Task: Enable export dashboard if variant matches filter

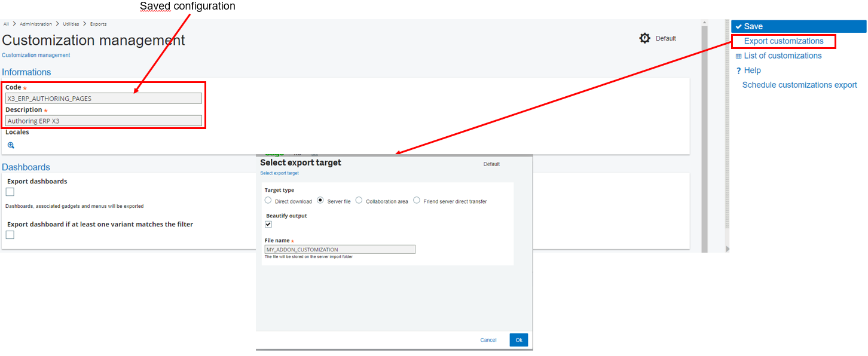Action: [x=10, y=235]
